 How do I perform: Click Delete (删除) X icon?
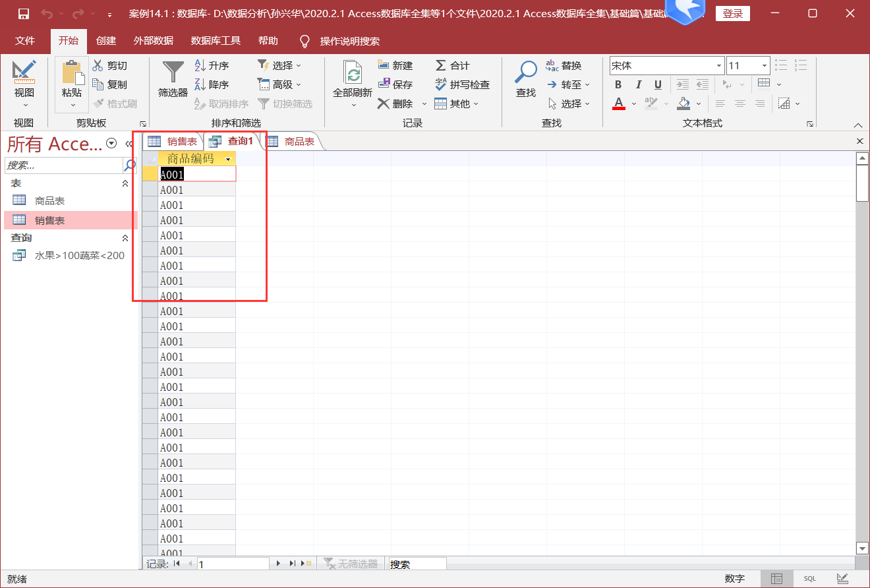click(384, 103)
